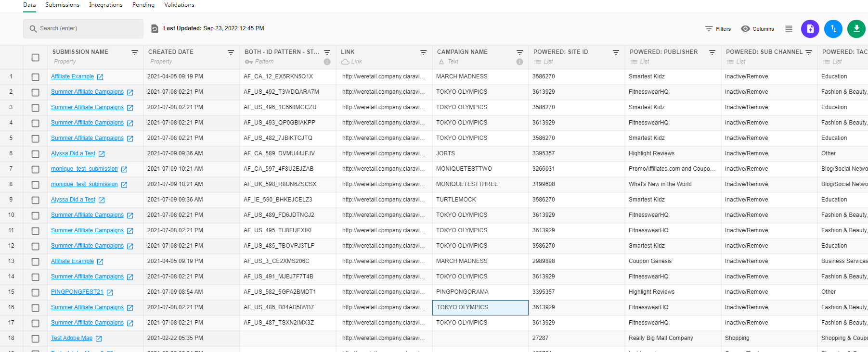Open Link column filter menu
The width and height of the screenshot is (868, 352).
(424, 52)
